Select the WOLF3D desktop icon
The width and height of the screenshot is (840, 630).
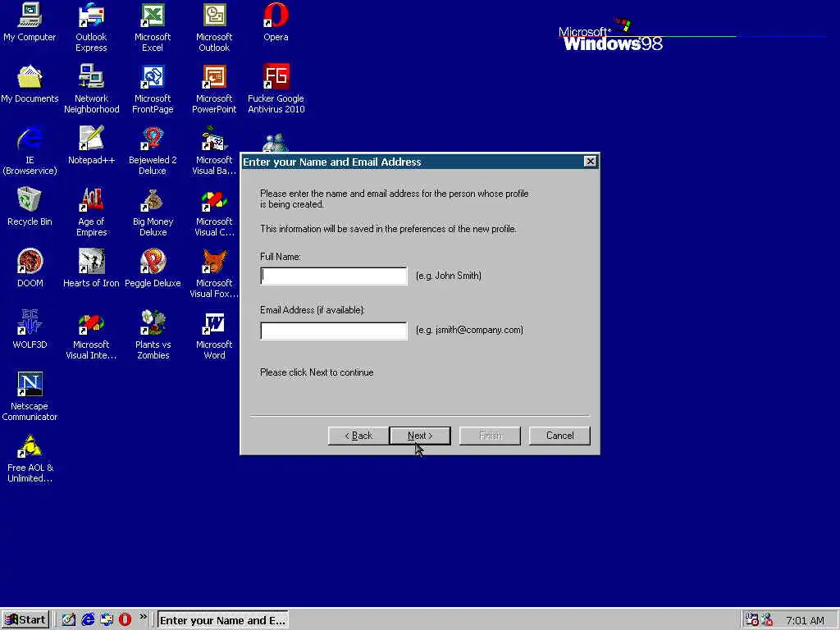tap(30, 331)
